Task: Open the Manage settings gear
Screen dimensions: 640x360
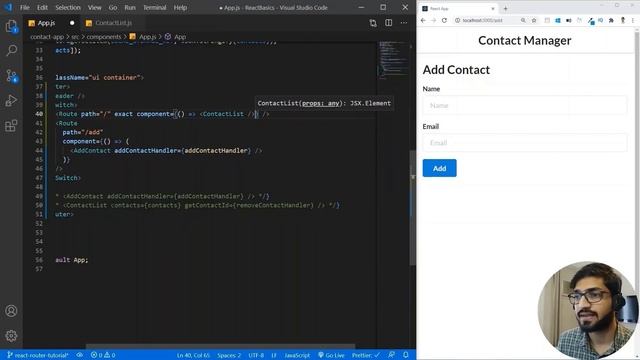Action: click(11, 336)
